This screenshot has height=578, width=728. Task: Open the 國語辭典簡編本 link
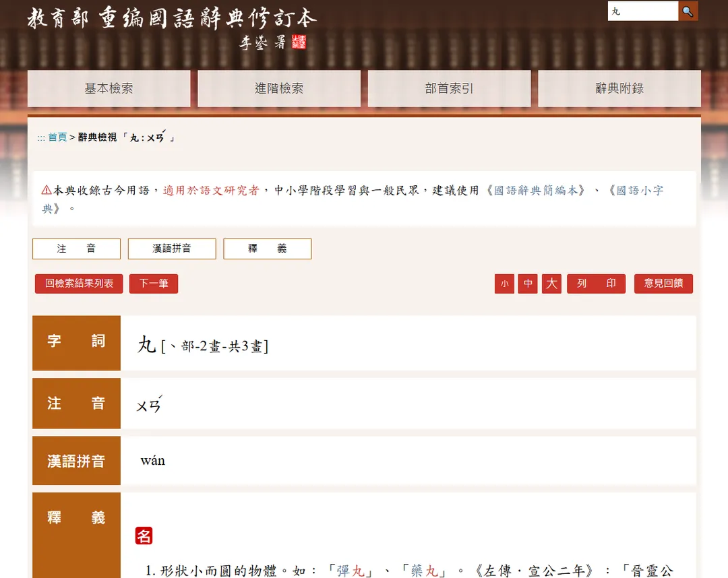point(536,191)
